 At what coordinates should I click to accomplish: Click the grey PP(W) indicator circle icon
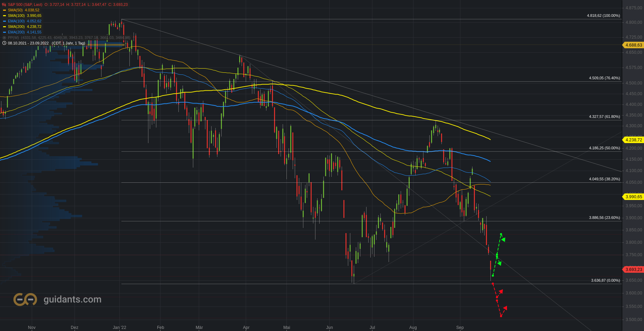pos(4,38)
